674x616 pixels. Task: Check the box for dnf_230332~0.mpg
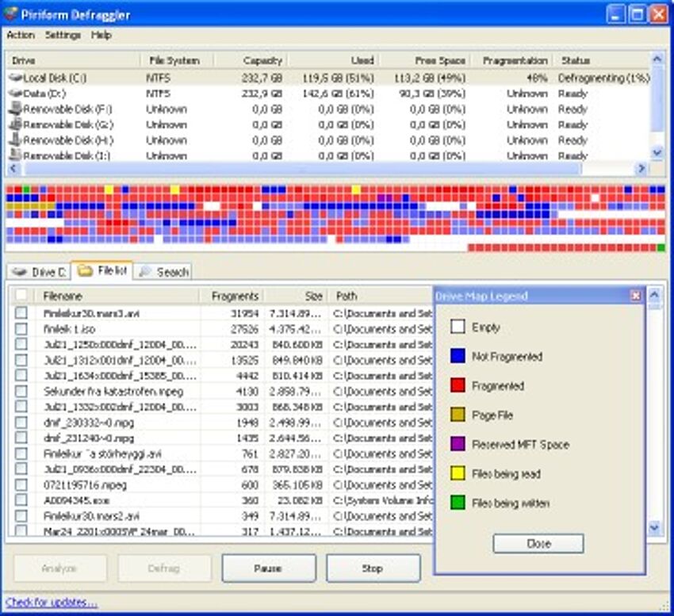click(21, 423)
